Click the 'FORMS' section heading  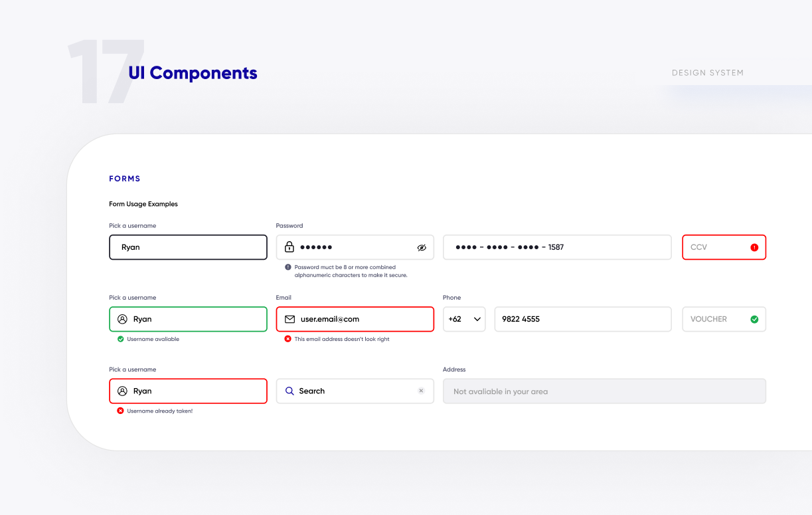coord(125,179)
